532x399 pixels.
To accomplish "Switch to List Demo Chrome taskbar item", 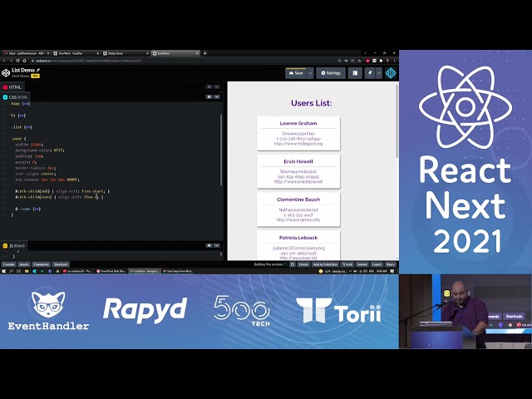I will [145, 271].
